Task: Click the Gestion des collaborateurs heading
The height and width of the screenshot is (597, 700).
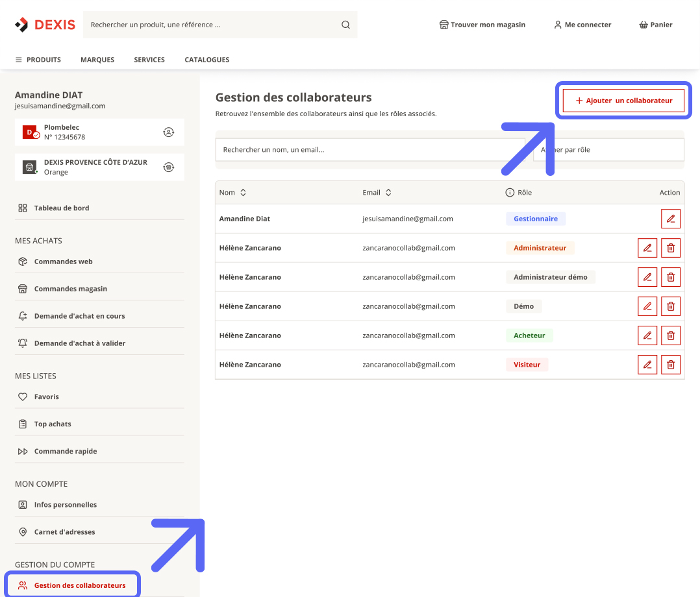Action: pyautogui.click(x=294, y=97)
